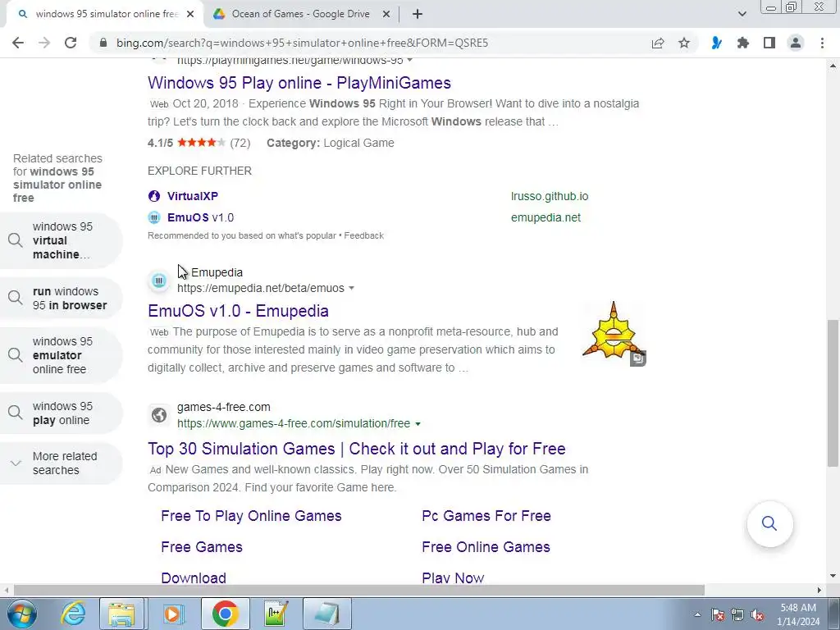Click the floating search magnifier button
This screenshot has width=840, height=630.
[x=769, y=523]
